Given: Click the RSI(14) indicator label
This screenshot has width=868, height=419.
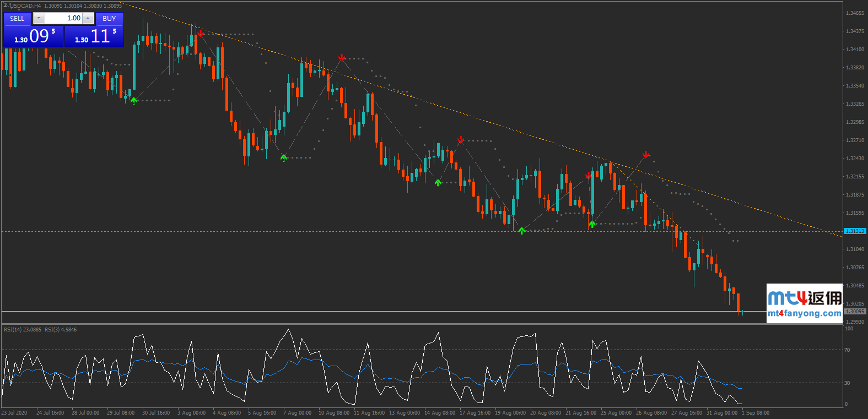Looking at the screenshot, I should pyautogui.click(x=22, y=330).
